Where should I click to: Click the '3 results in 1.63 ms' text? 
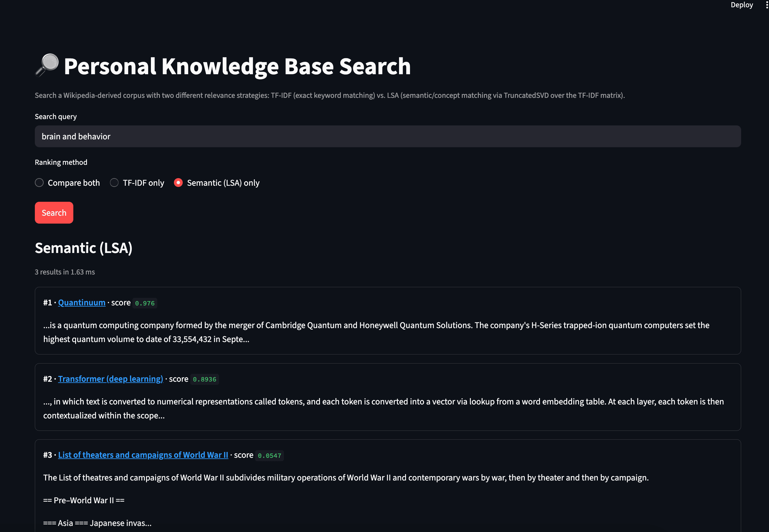tap(65, 272)
